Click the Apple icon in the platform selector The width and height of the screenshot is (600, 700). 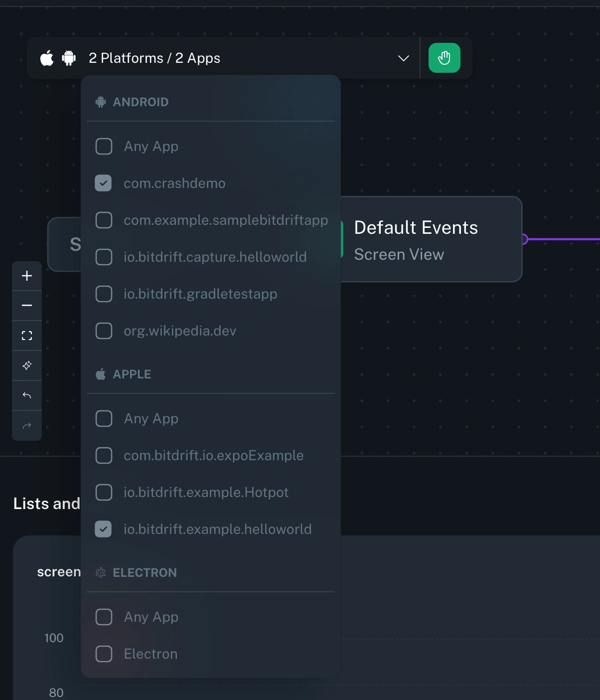click(x=47, y=57)
